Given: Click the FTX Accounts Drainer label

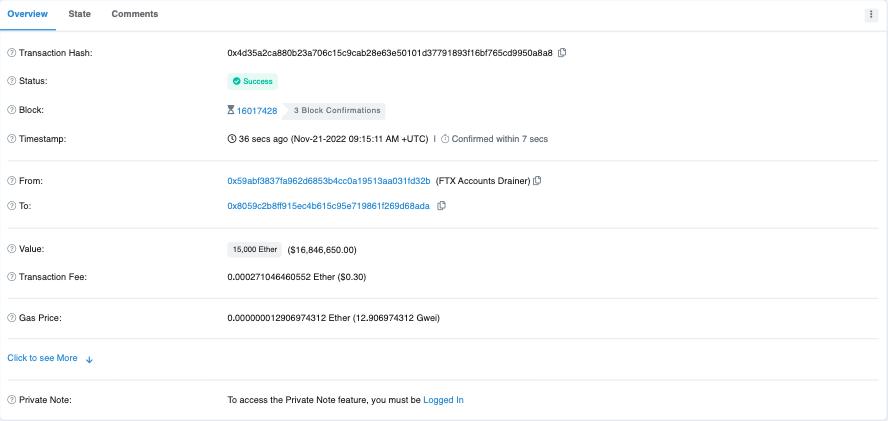Looking at the screenshot, I should click(x=483, y=181).
